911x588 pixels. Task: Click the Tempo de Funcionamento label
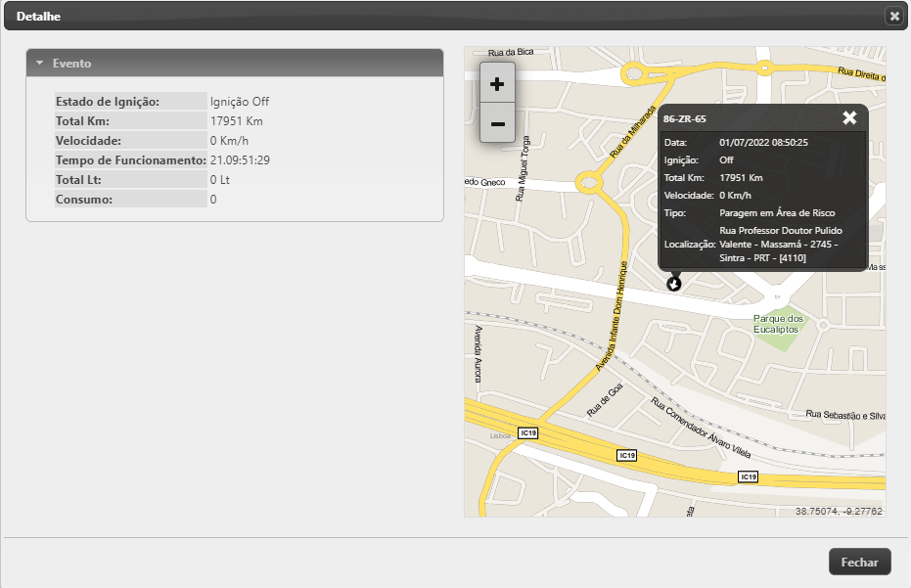(x=131, y=160)
